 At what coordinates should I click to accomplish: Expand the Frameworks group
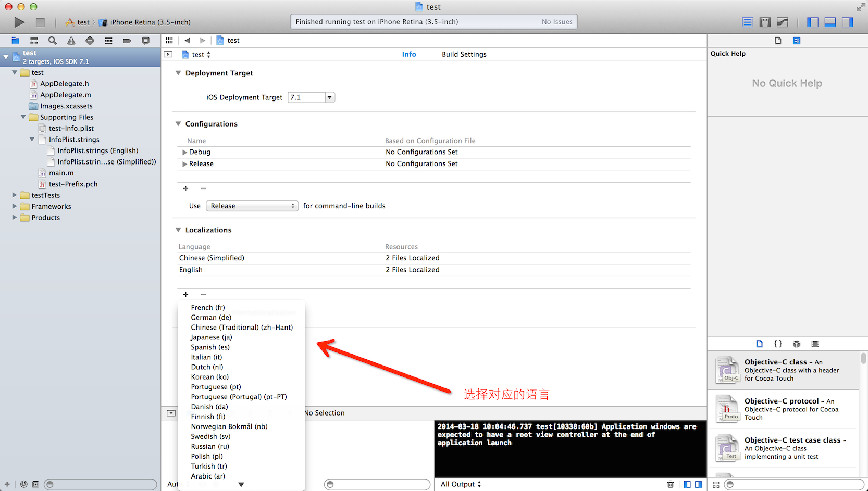(x=15, y=206)
